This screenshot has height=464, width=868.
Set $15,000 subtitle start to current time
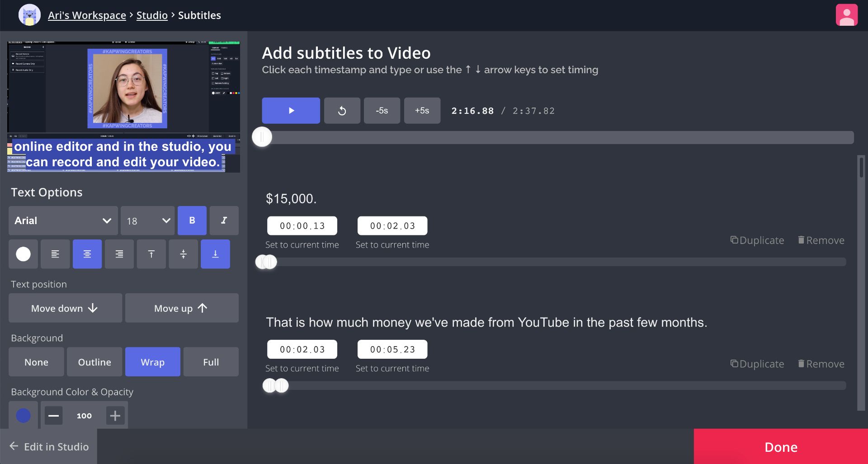[x=302, y=245]
